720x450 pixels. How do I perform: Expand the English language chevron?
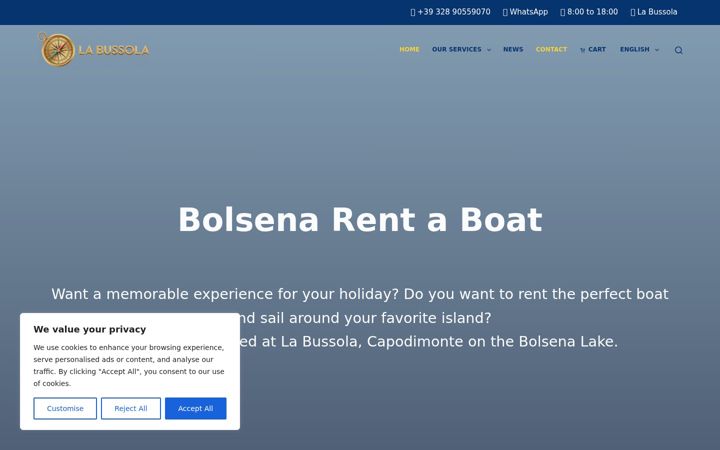(x=657, y=50)
